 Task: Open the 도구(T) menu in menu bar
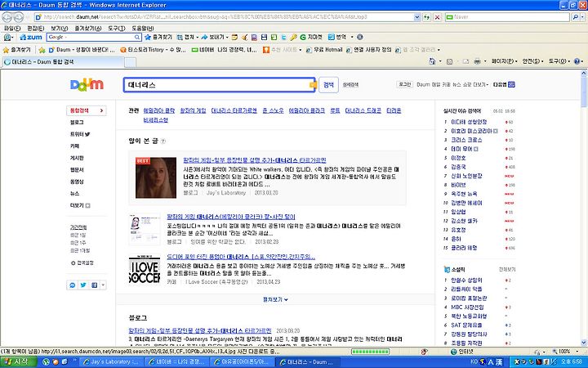(117, 28)
